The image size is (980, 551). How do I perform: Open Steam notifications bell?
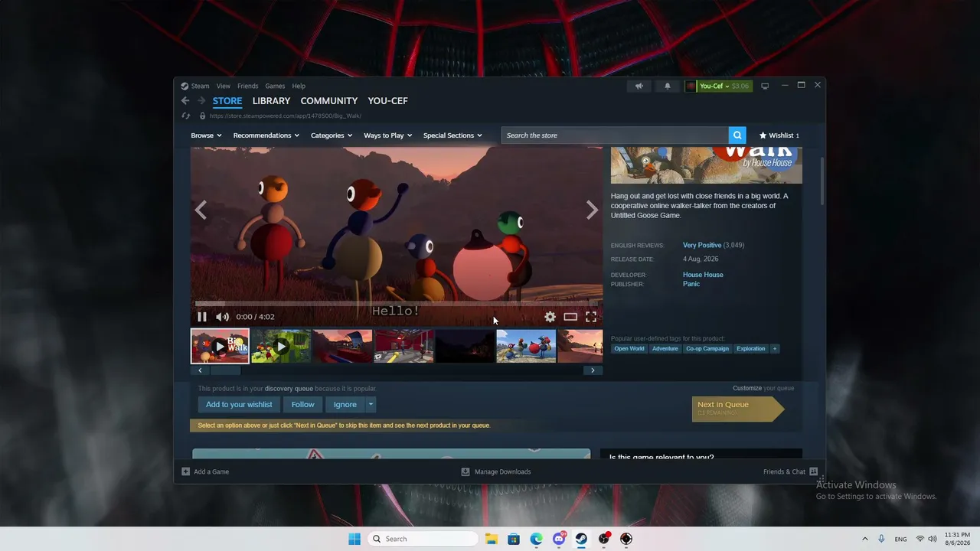(x=668, y=86)
